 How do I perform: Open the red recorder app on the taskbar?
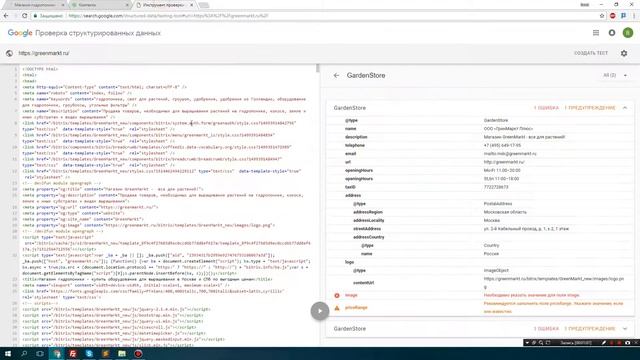[x=138, y=353]
